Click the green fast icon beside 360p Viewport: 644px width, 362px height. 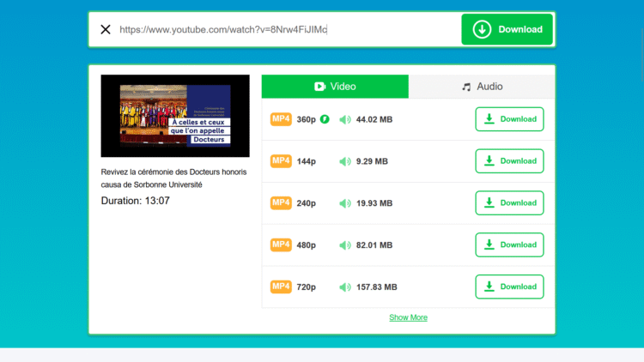(325, 119)
